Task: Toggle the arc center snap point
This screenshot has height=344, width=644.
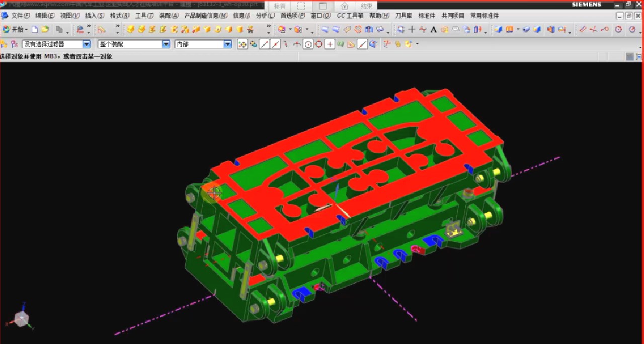Action: point(308,44)
